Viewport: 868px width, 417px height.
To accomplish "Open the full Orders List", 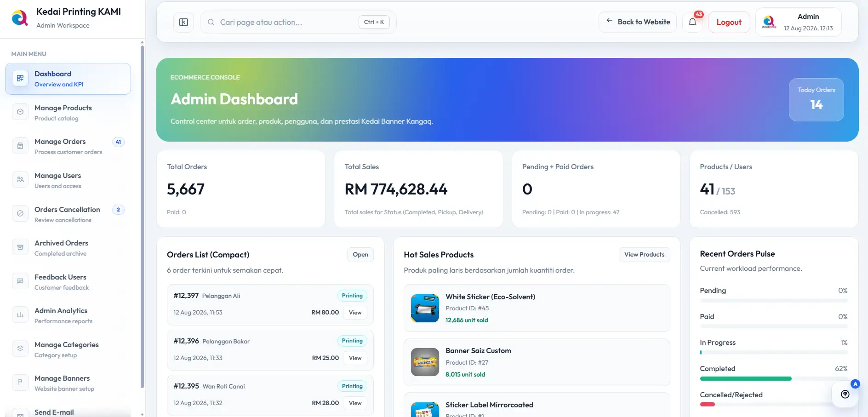I will (x=360, y=255).
